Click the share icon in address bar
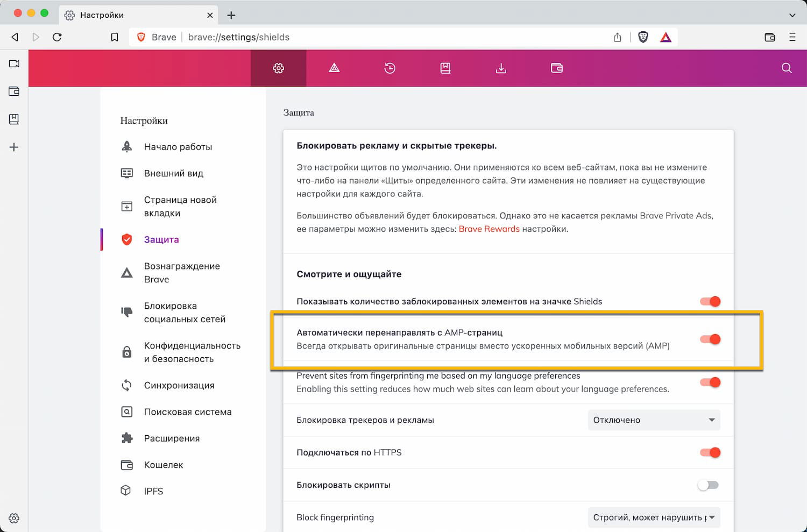The width and height of the screenshot is (807, 532). [618, 37]
